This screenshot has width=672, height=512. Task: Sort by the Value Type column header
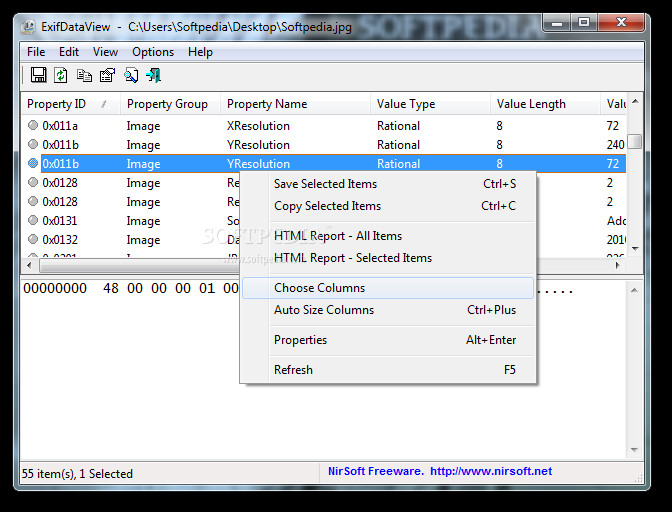pyautogui.click(x=405, y=104)
